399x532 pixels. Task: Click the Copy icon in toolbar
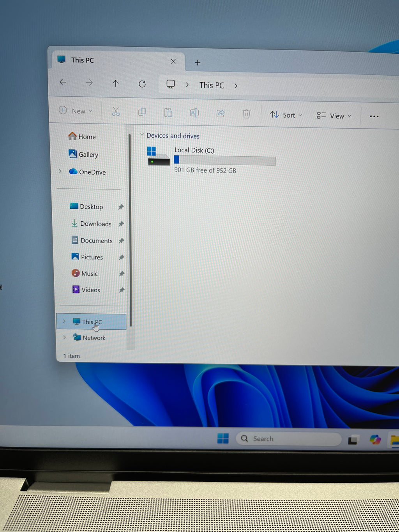pyautogui.click(x=142, y=112)
